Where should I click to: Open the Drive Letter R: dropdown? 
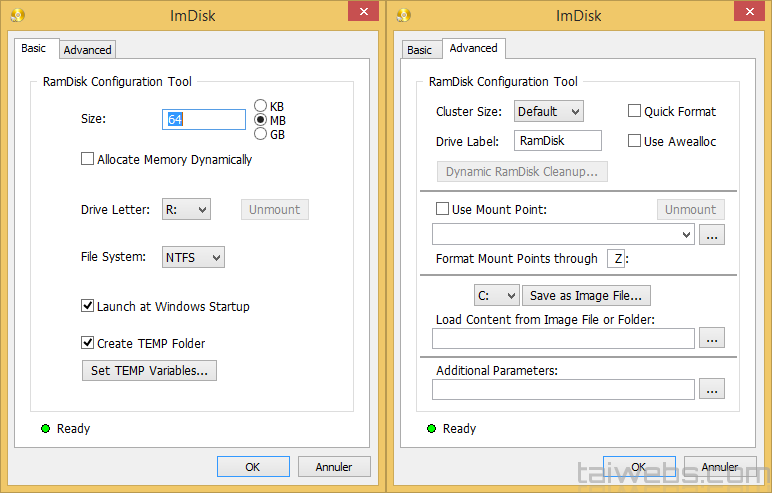coord(186,209)
